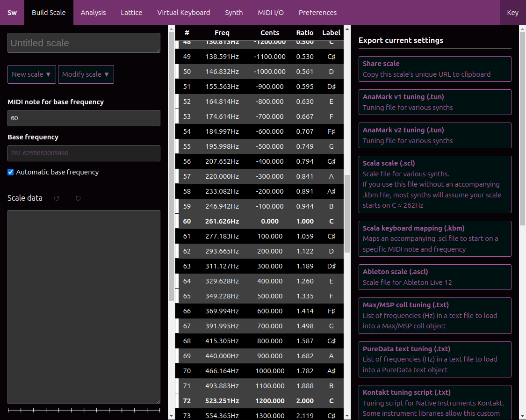The height and width of the screenshot is (420, 526).
Task: Open the Synth tab
Action: (234, 13)
